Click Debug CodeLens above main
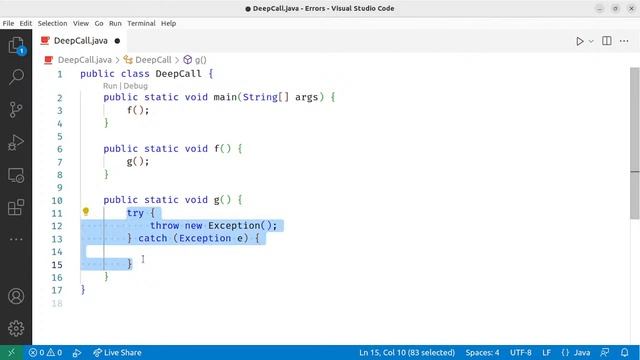 pos(135,86)
